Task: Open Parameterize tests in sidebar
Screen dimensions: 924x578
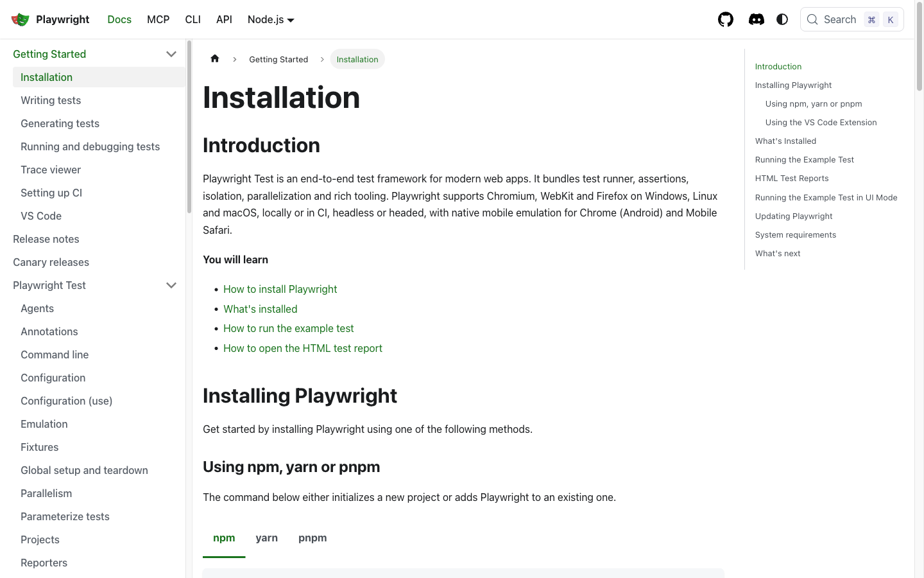Action: pyautogui.click(x=65, y=516)
